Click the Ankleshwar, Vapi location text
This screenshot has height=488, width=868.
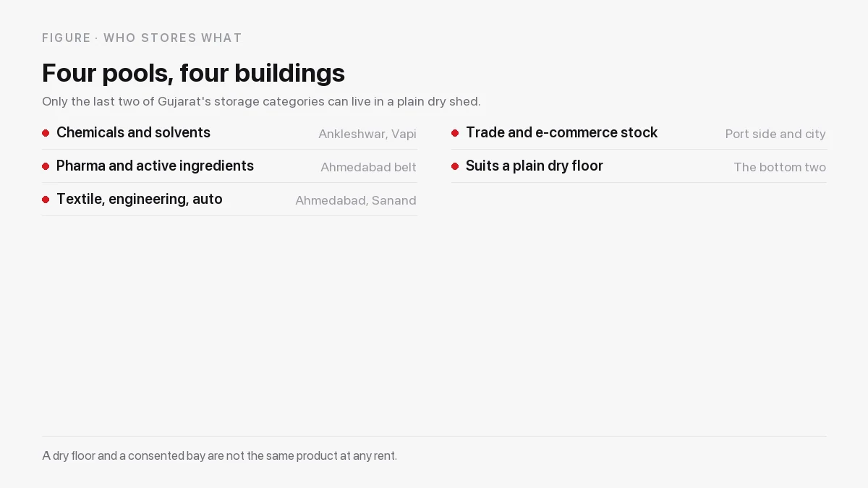(x=367, y=134)
